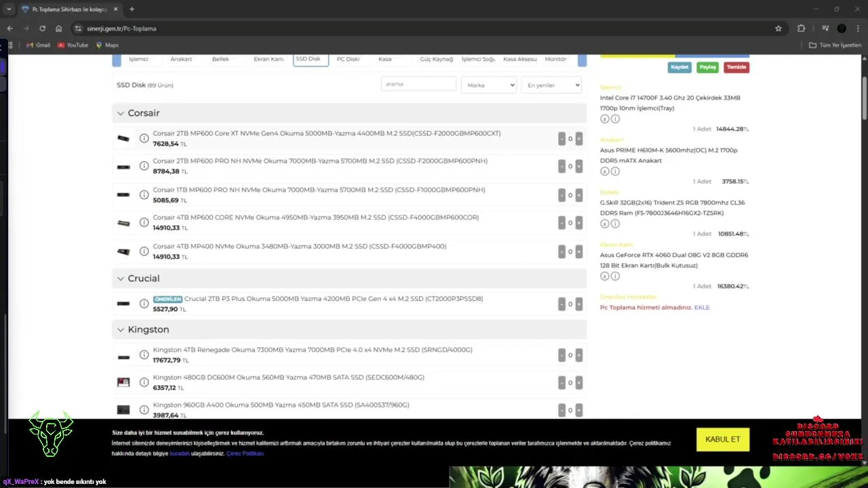Decrease quantity of Corsair 2TB MP600 Core XT

click(561, 139)
